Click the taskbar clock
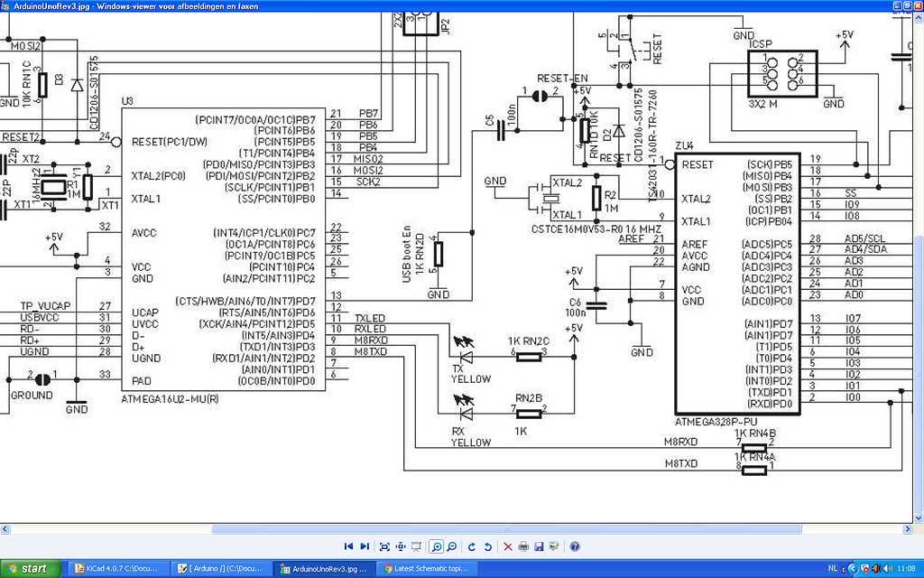 pos(907,569)
